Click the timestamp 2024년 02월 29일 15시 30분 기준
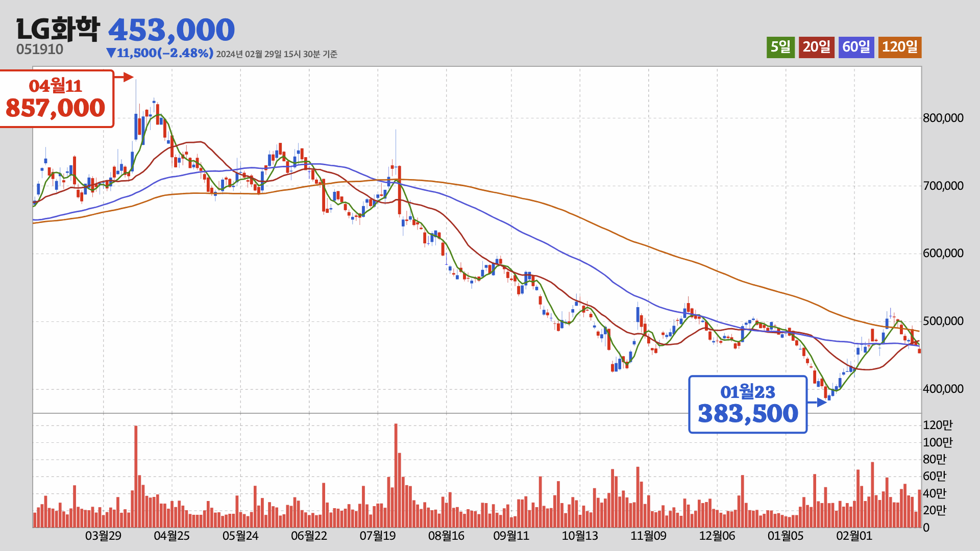980x551 pixels. pyautogui.click(x=277, y=54)
